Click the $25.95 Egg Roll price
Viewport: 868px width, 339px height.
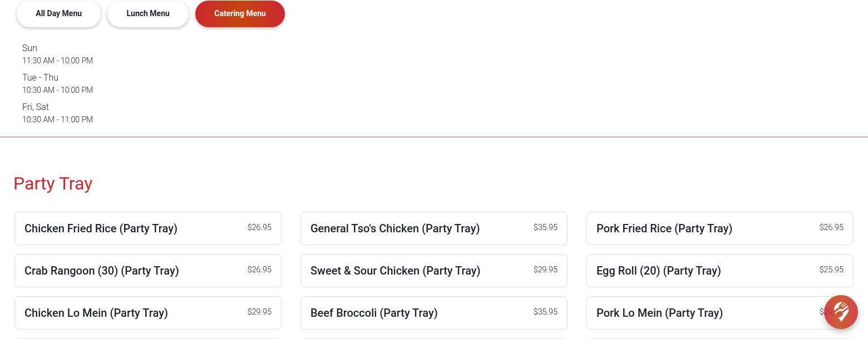click(831, 270)
